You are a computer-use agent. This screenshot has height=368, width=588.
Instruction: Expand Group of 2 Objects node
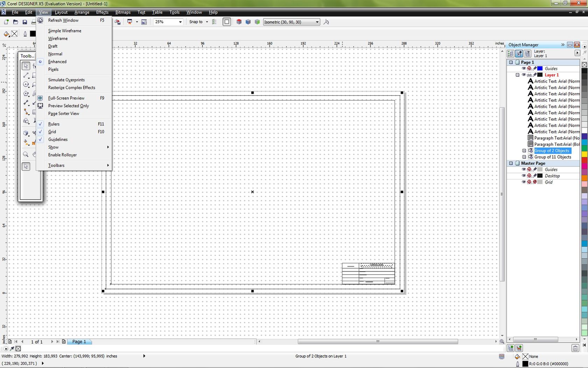tap(524, 151)
